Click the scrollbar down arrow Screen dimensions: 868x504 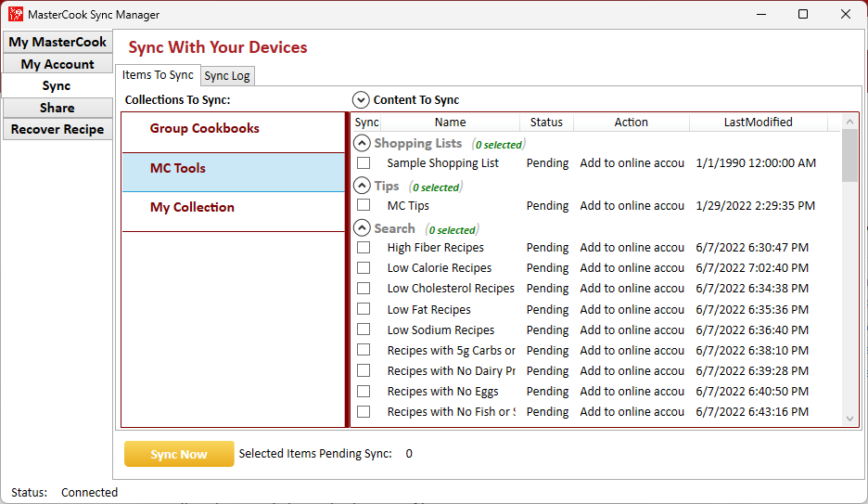point(849,420)
